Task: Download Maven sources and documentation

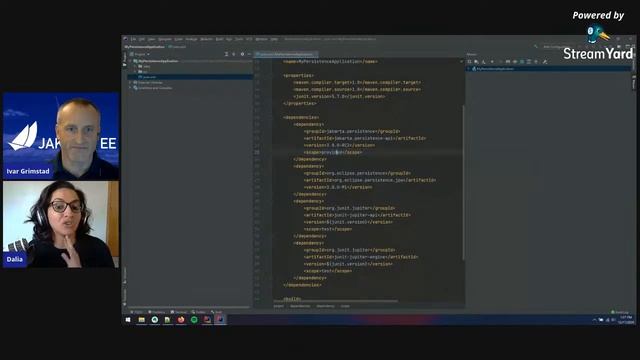Action: click(484, 62)
